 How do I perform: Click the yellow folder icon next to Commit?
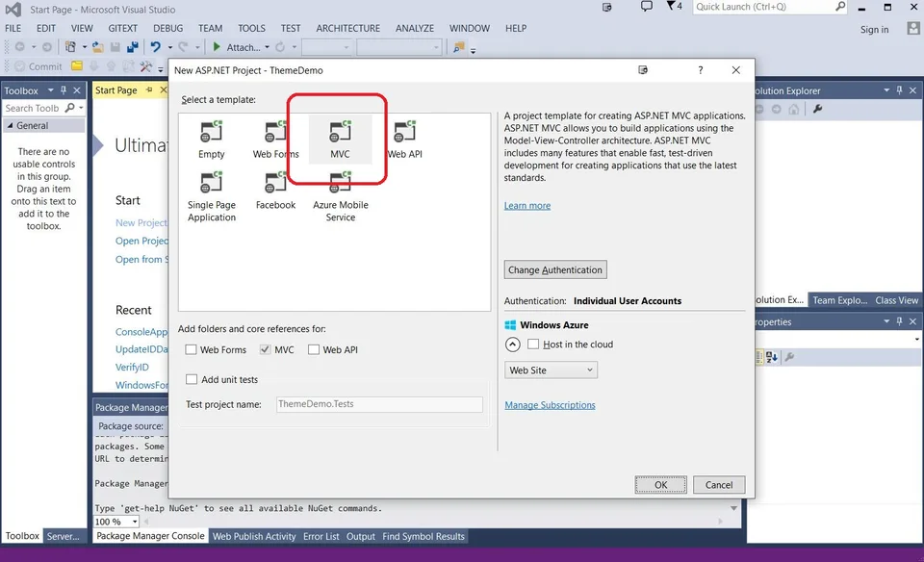coord(77,66)
